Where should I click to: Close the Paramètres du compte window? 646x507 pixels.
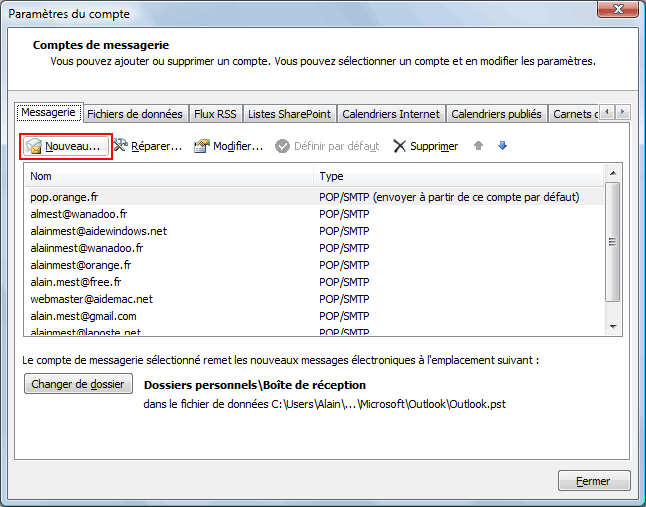[618, 9]
